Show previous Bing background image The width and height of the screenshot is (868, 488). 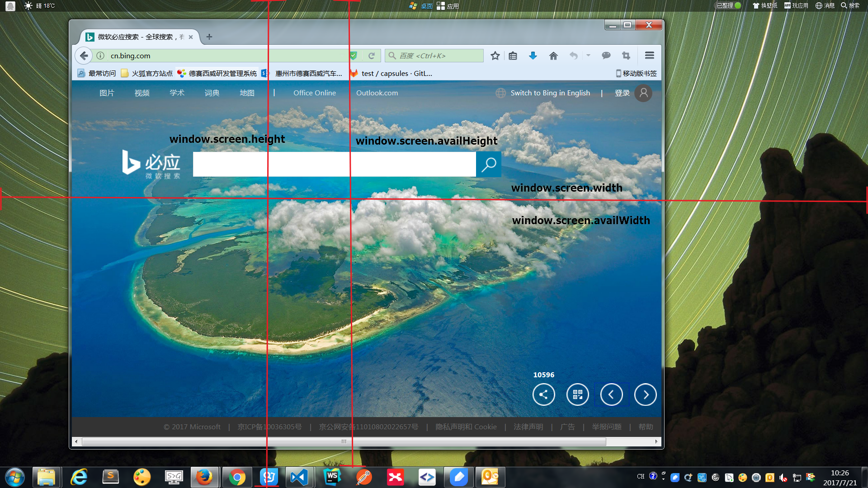611,394
